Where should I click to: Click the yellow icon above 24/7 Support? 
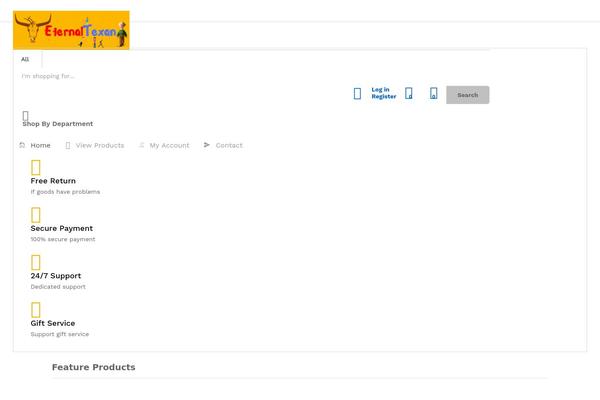click(36, 263)
